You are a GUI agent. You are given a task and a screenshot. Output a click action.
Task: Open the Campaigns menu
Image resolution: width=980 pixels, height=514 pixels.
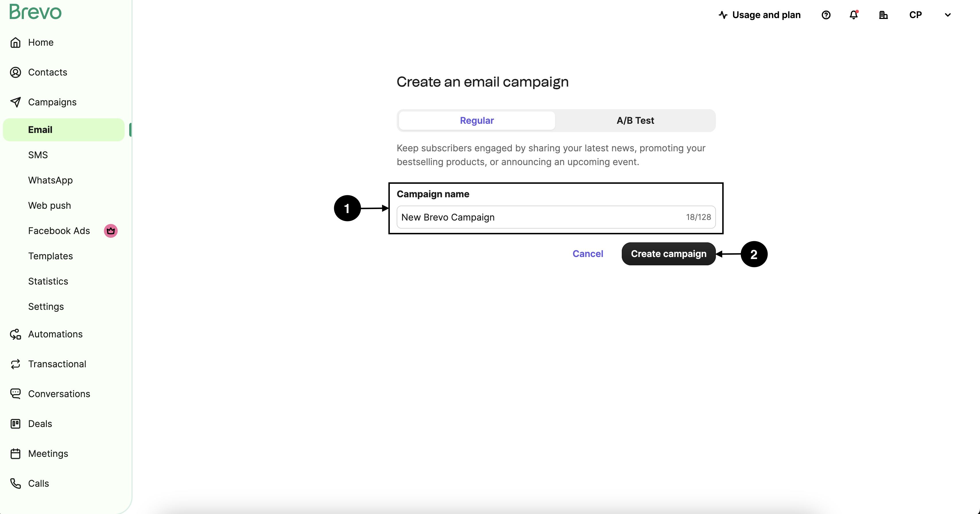pos(52,102)
